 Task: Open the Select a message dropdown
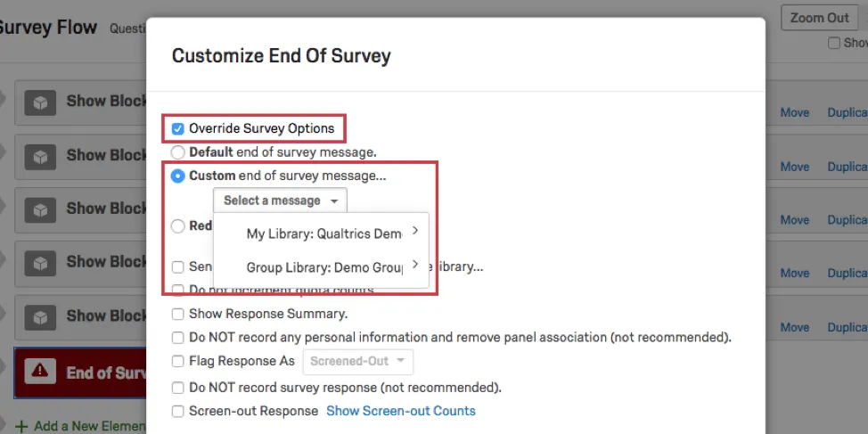click(280, 201)
